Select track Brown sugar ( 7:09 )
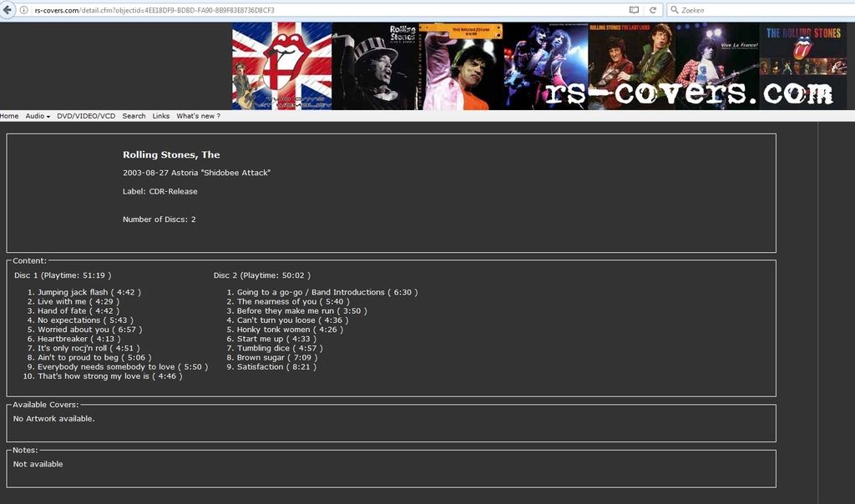Image resolution: width=855 pixels, height=504 pixels. point(277,357)
